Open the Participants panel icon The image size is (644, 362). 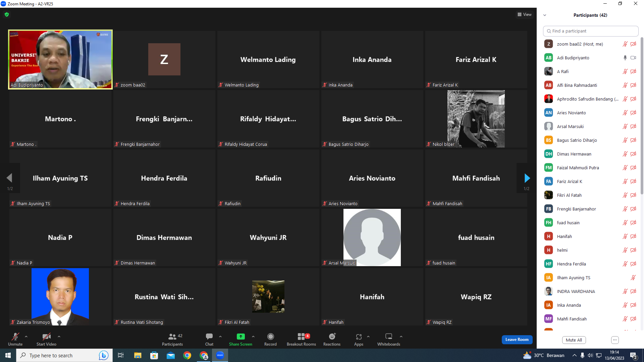[x=172, y=337]
